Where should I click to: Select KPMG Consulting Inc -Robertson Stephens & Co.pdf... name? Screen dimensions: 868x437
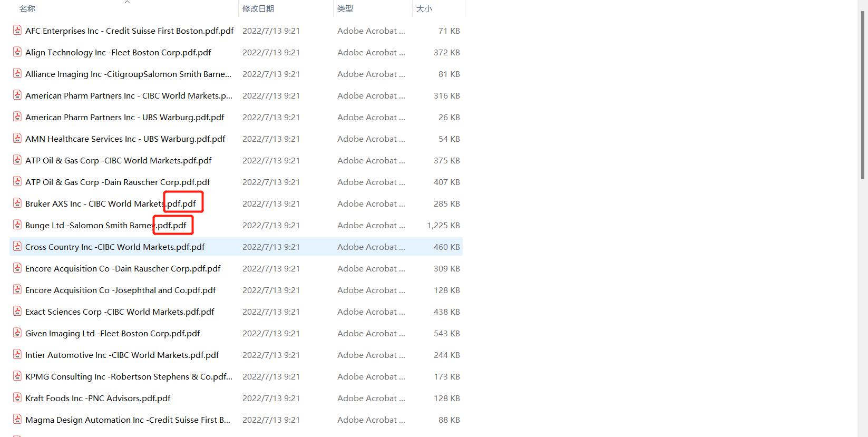129,376
